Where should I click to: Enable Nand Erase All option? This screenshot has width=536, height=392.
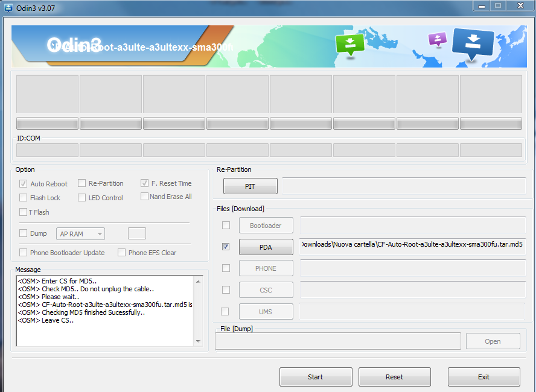pyautogui.click(x=144, y=197)
